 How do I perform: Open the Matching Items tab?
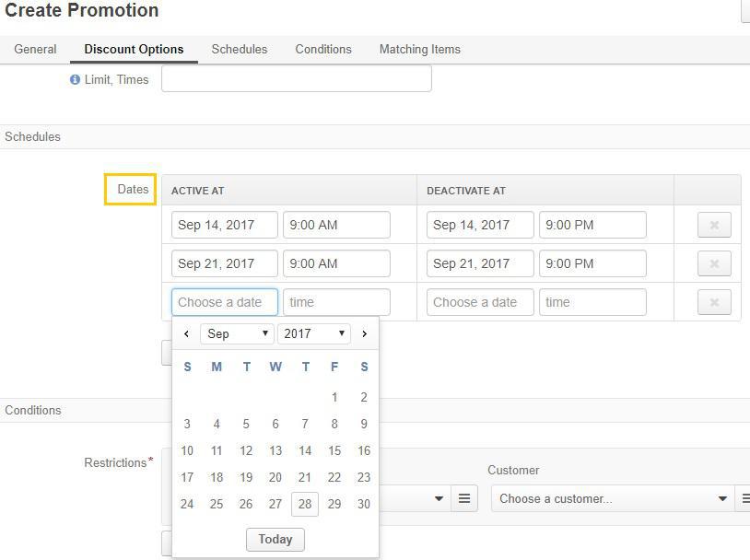(x=419, y=49)
